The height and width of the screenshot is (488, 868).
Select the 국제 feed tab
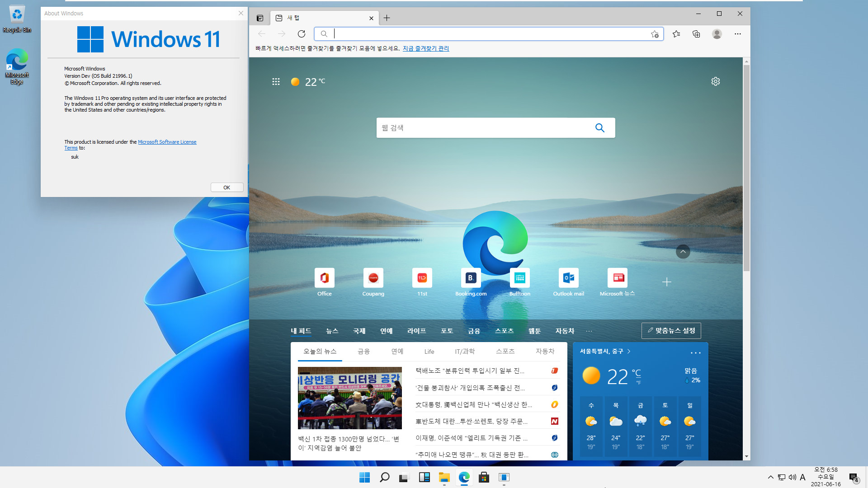[x=359, y=331]
